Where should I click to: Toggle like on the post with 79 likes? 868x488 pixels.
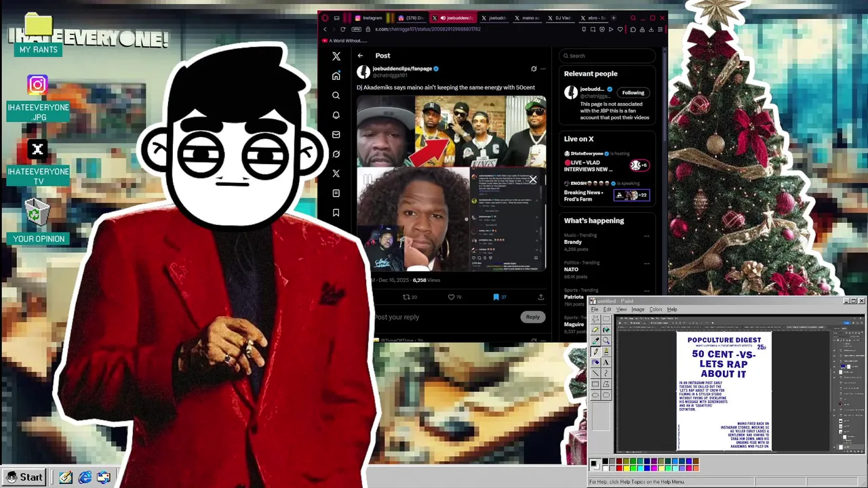tap(455, 297)
